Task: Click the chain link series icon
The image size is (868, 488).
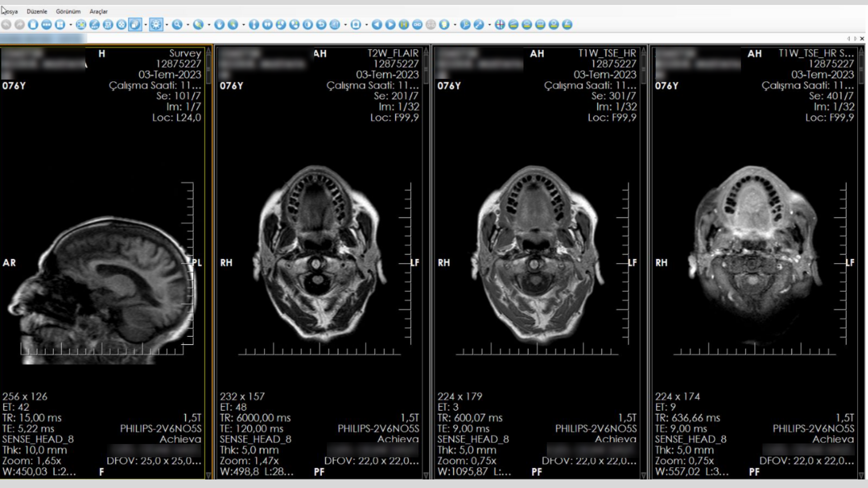Action: click(417, 24)
